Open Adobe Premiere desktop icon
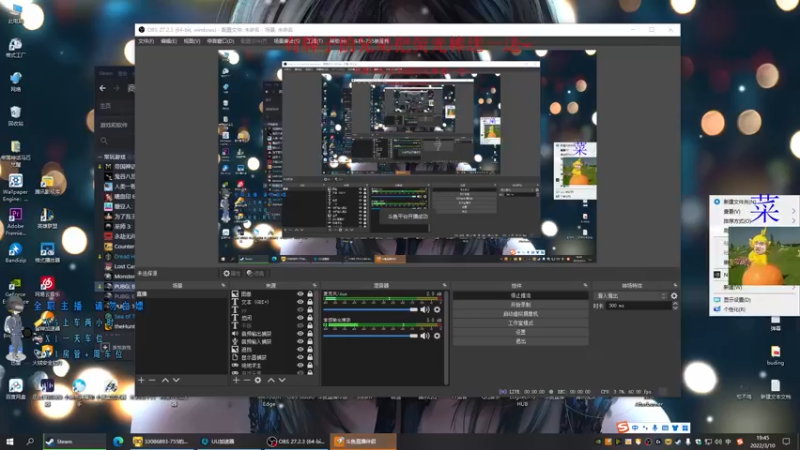Viewport: 800px width, 450px height. click(15, 222)
